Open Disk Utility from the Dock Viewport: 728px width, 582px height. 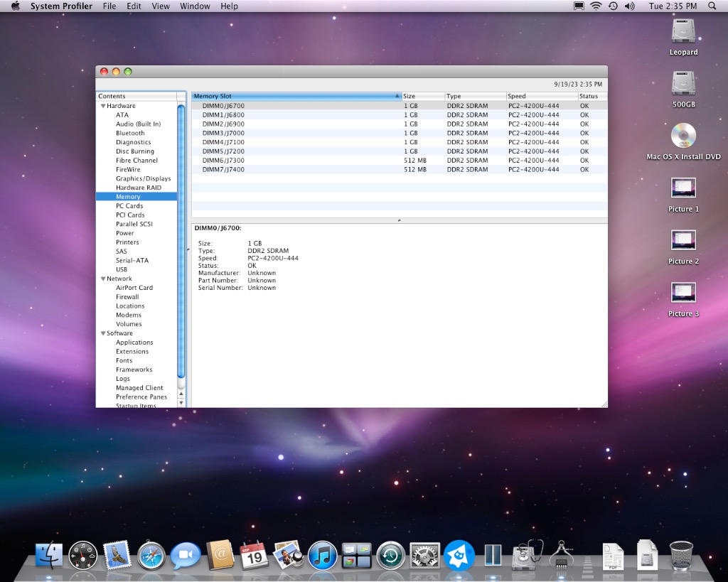click(x=528, y=555)
